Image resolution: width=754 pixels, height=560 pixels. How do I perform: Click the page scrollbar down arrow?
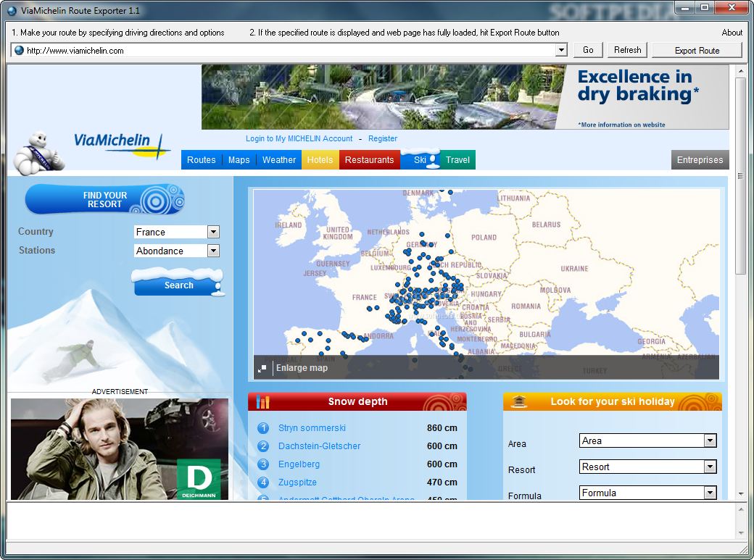[x=740, y=494]
